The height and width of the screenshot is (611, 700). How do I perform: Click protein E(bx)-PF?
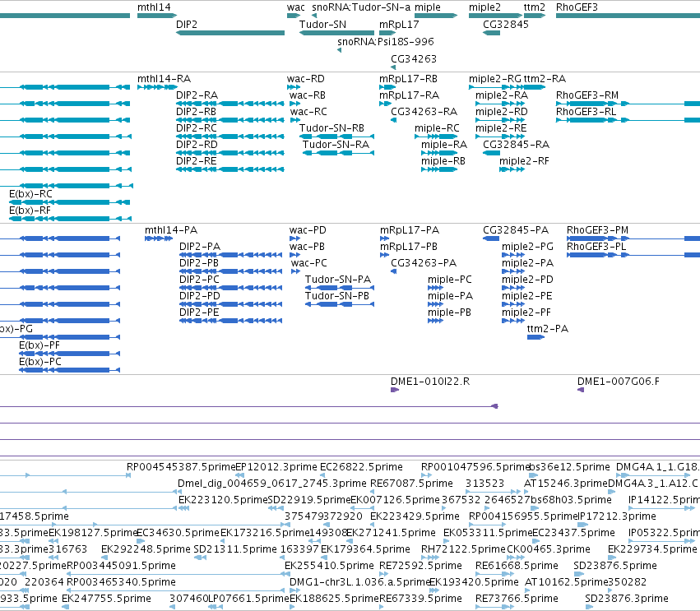coord(39,345)
